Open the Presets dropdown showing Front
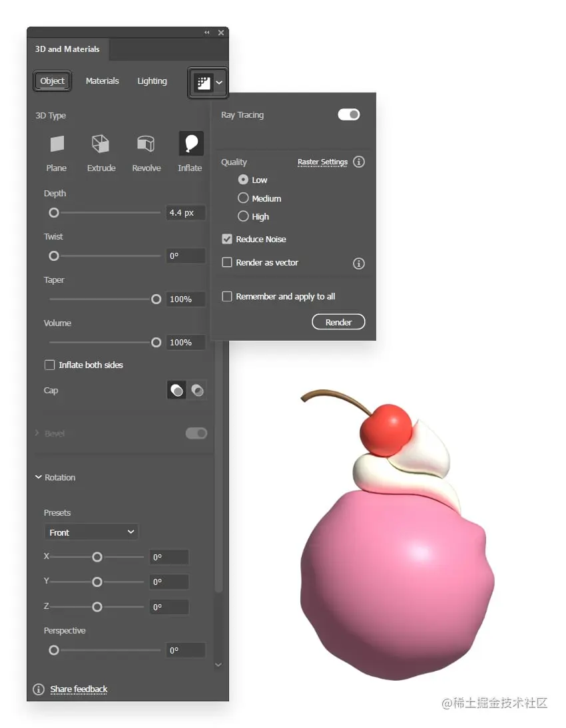The width and height of the screenshot is (566, 728). pos(91,532)
